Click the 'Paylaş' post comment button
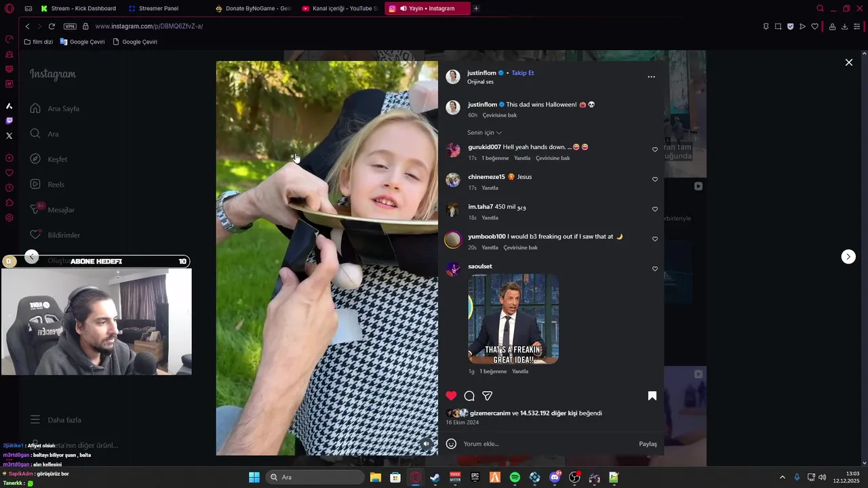The image size is (868, 488). coord(648,444)
